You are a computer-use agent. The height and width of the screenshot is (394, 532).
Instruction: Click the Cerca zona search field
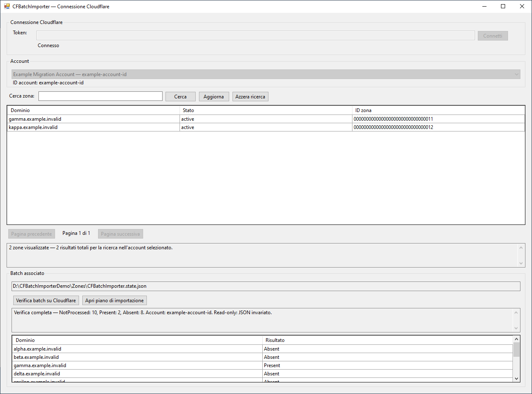coord(101,96)
